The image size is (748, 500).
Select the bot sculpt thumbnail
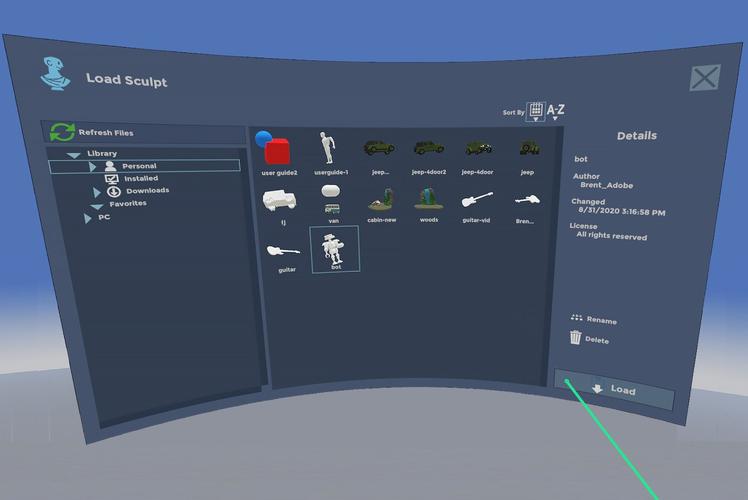click(x=335, y=248)
